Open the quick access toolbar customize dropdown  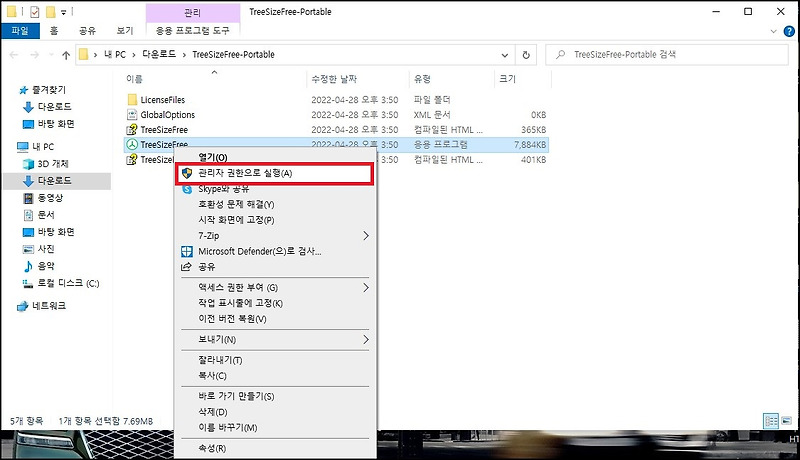point(64,12)
